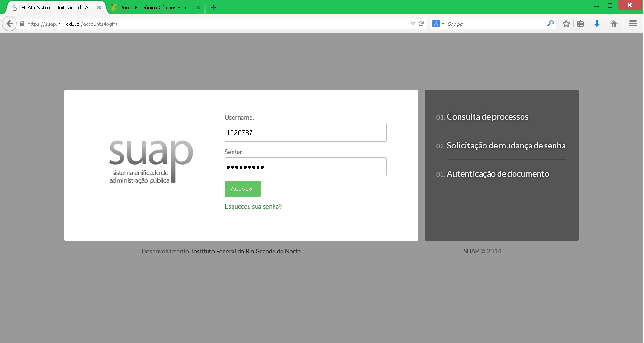Click the search magnifier icon
This screenshot has height=343, width=644.
(x=550, y=24)
